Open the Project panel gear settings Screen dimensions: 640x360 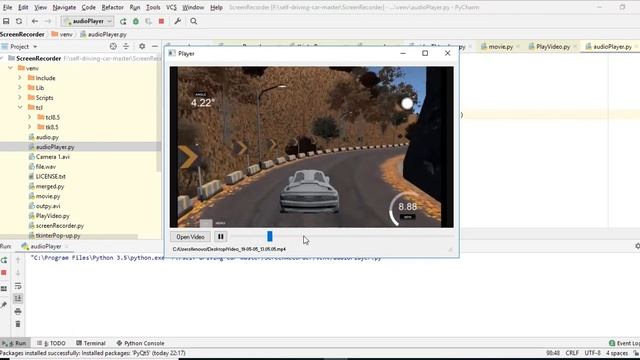(x=142, y=47)
